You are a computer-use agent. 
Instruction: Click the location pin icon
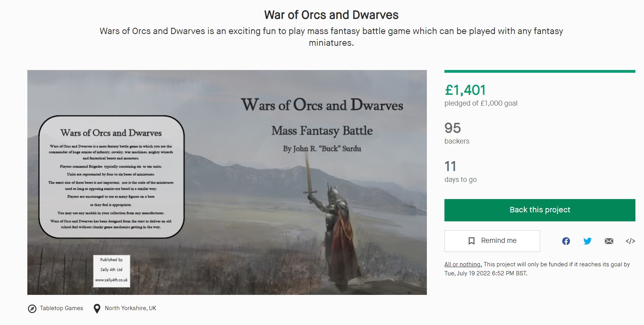tap(97, 308)
